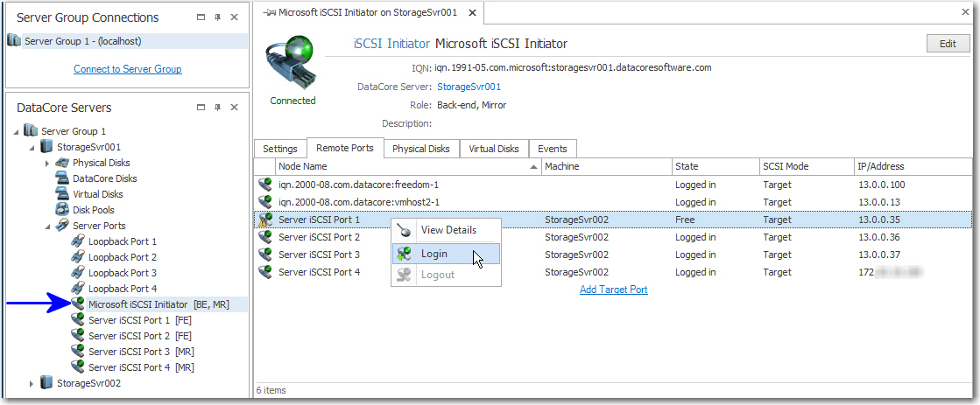
Task: Select Loopback Port 2 in the tree
Action: [123, 257]
